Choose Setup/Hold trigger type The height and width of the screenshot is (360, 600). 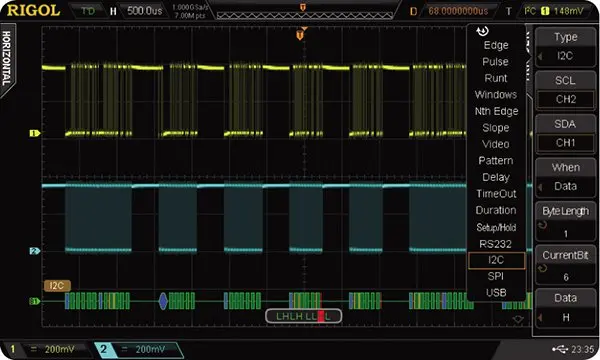pos(496,227)
